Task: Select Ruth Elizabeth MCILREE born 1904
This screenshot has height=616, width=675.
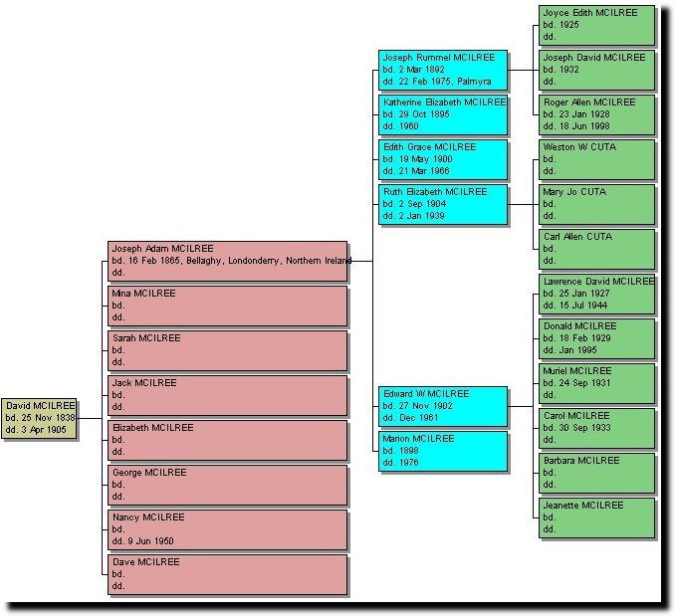Action: 442,204
